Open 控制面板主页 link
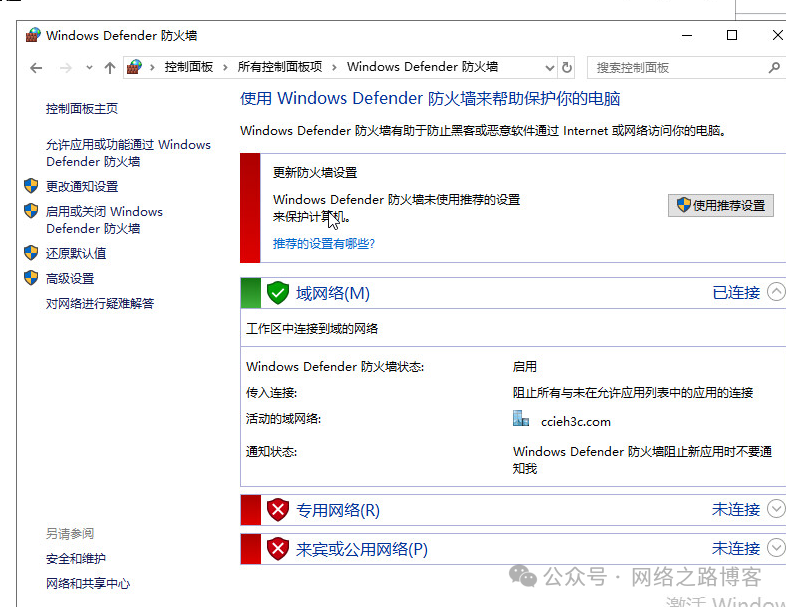This screenshot has height=607, width=786. (82, 108)
